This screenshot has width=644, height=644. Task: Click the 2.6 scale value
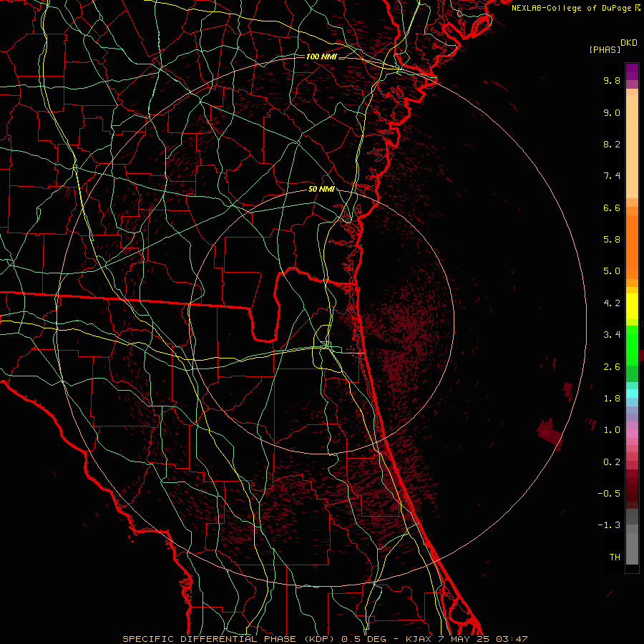tap(612, 367)
